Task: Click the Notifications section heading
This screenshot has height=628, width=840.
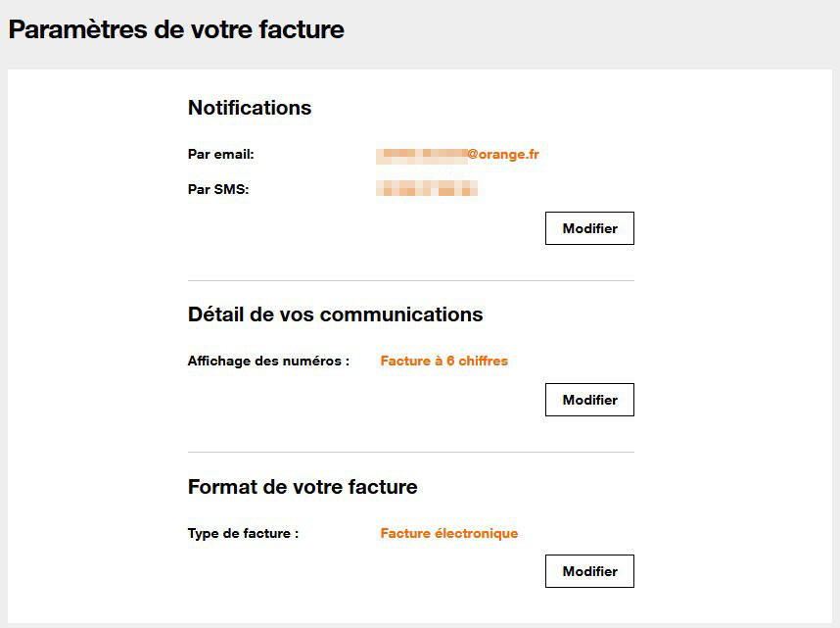Action: [x=250, y=108]
